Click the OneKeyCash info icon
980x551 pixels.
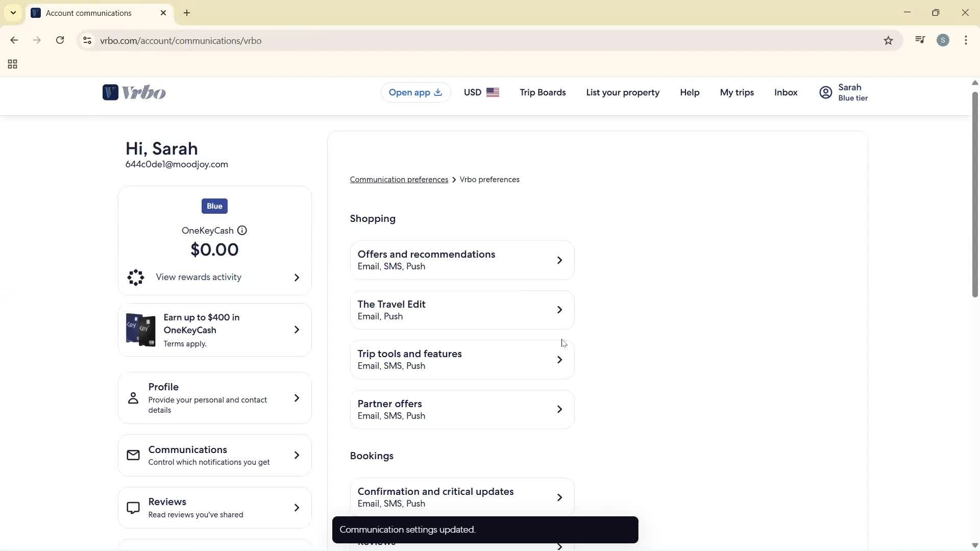(x=242, y=231)
